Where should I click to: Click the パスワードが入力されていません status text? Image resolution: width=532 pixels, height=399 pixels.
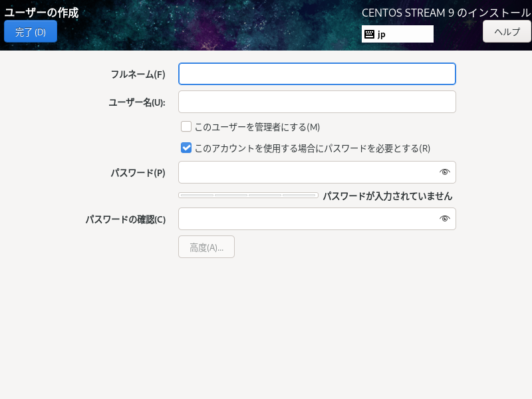tap(388, 196)
